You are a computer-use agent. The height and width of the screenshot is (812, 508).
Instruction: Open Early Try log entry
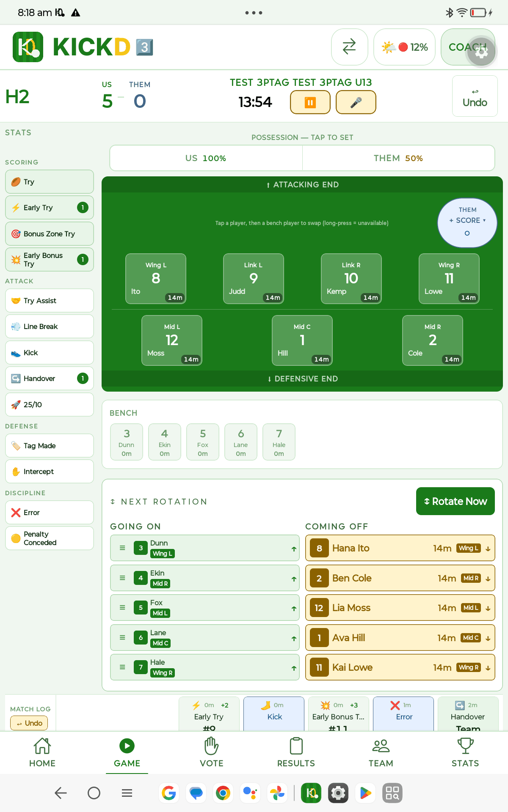point(209,714)
